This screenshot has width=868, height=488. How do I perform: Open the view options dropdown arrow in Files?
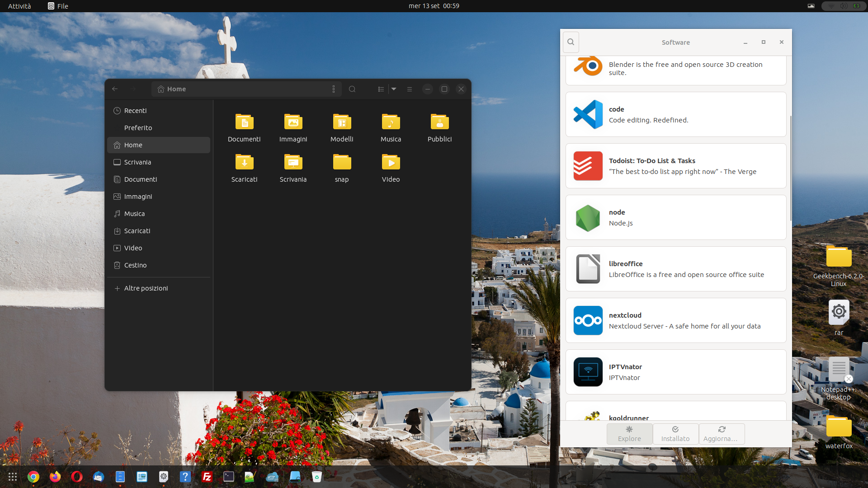click(x=394, y=89)
